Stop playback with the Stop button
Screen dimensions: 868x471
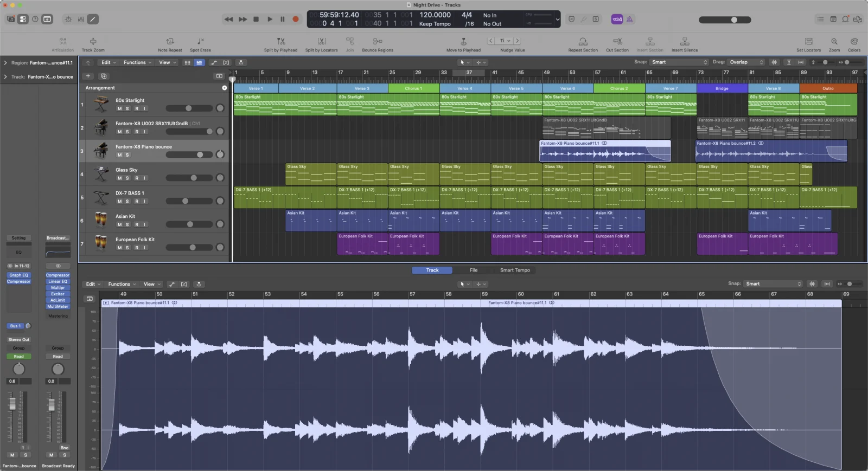tap(256, 19)
